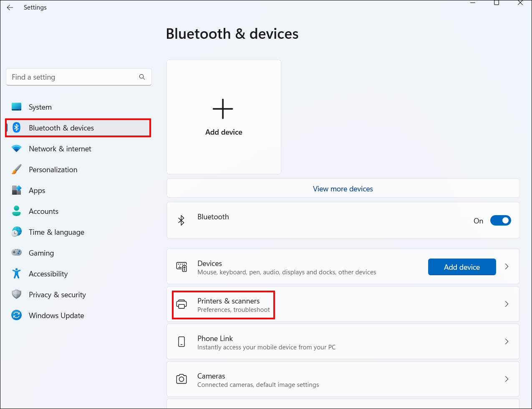Open Personalization settings

click(x=78, y=170)
